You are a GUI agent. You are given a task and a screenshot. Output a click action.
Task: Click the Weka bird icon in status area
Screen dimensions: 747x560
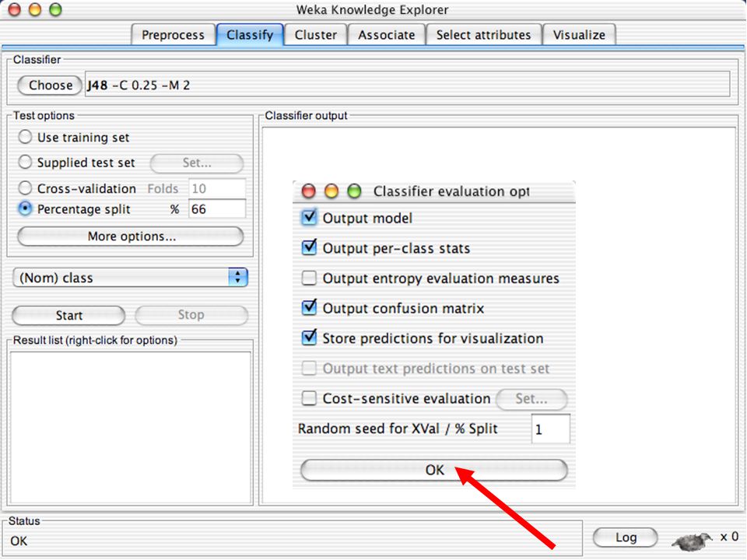[692, 541]
